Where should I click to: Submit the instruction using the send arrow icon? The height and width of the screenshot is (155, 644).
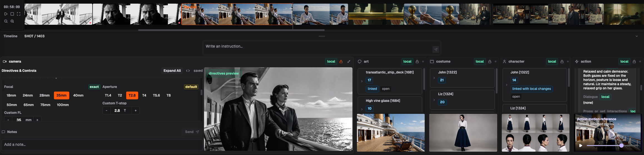436,49
